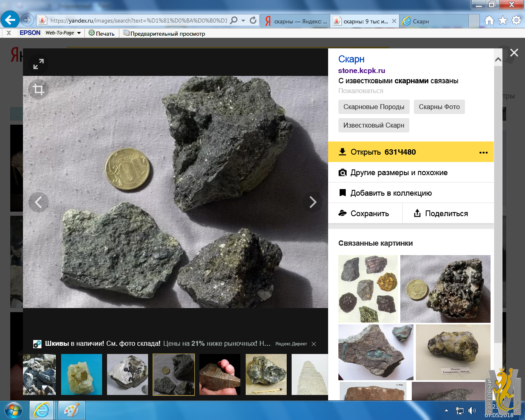Click the search magnifier in address bar
The height and width of the screenshot is (420, 525).
234,20
